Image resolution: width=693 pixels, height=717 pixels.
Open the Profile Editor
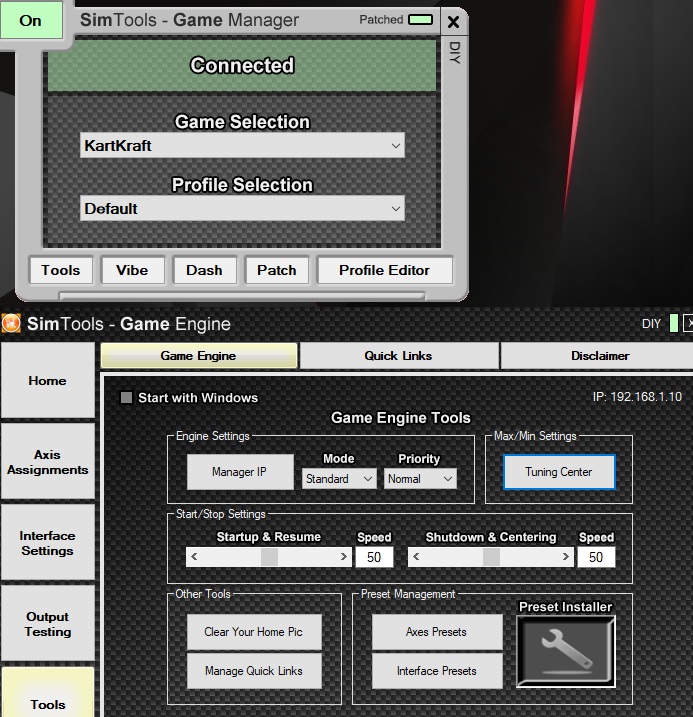(x=385, y=270)
